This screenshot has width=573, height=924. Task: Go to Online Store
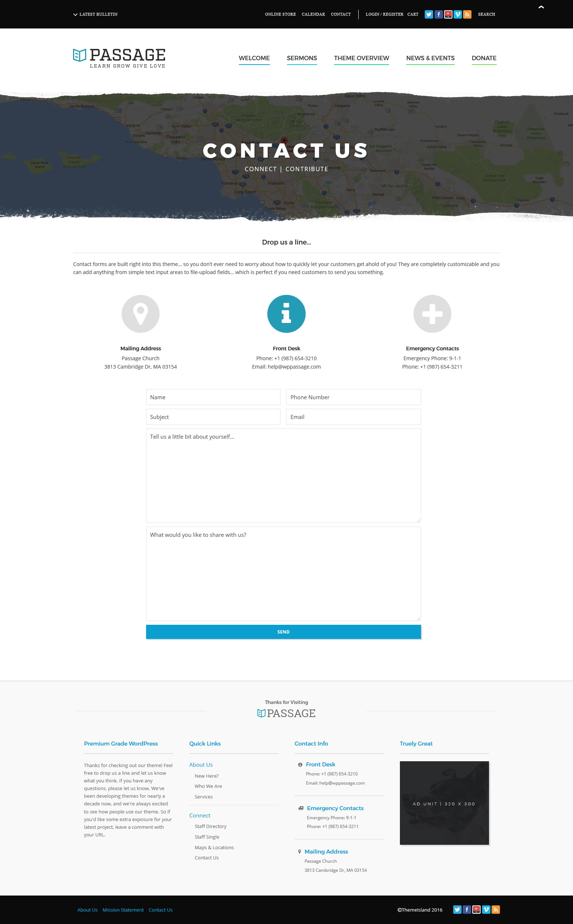(x=280, y=14)
